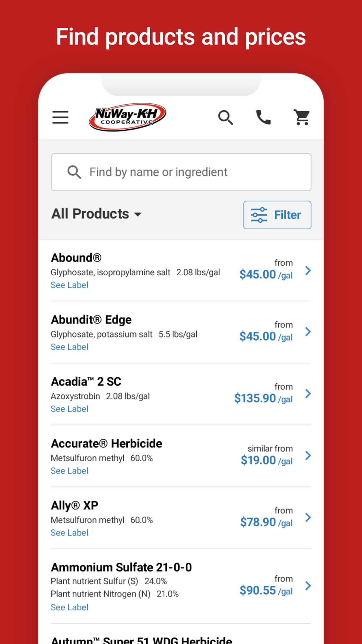Open Ally® XP via the chevron
362x644 pixels.
[x=308, y=518]
